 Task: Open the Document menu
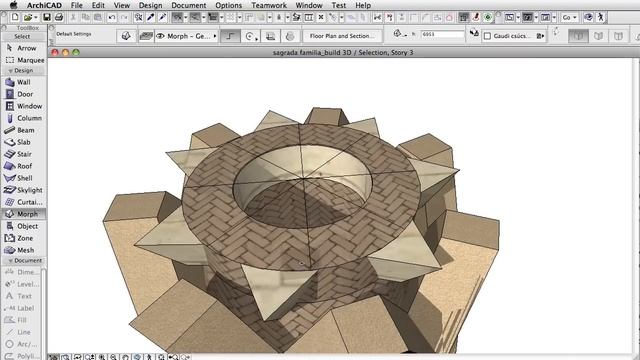coord(189,5)
